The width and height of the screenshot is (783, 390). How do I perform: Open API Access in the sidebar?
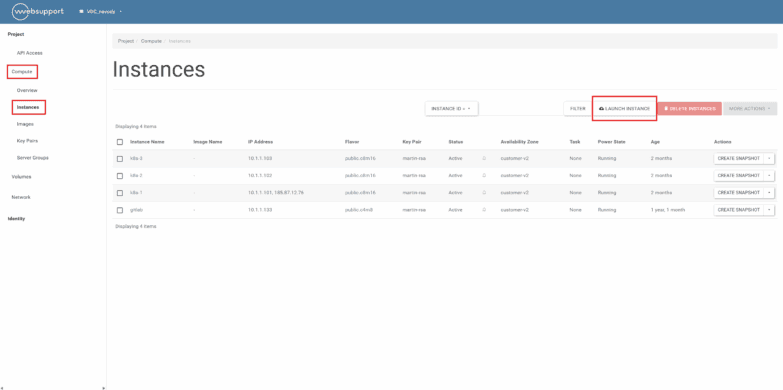29,53
